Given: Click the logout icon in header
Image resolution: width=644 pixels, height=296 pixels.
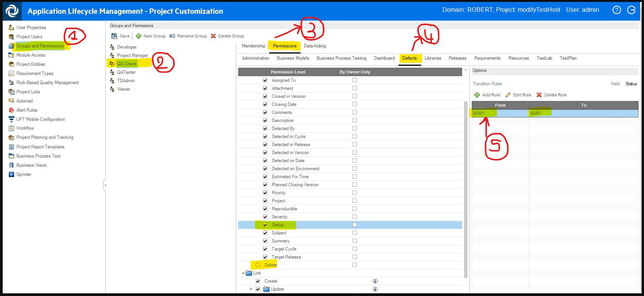Looking at the screenshot, I should coord(631,10).
